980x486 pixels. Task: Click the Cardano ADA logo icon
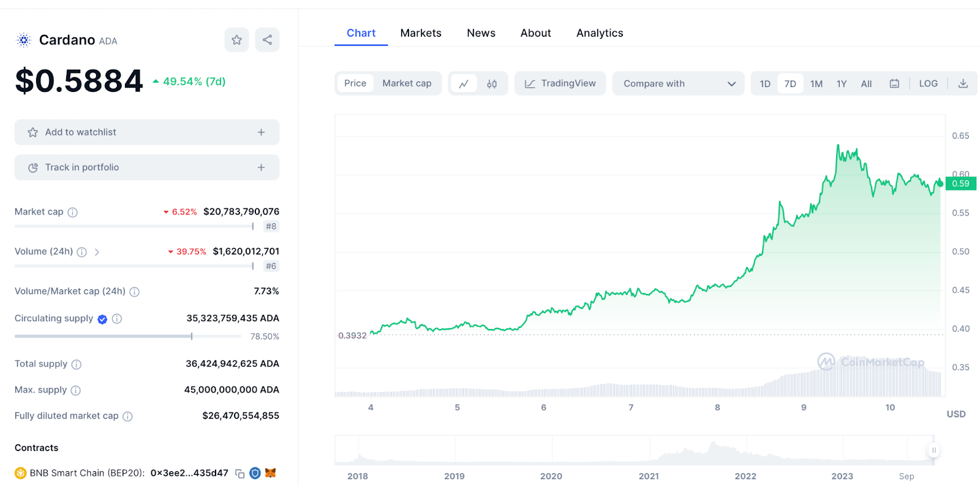point(23,40)
